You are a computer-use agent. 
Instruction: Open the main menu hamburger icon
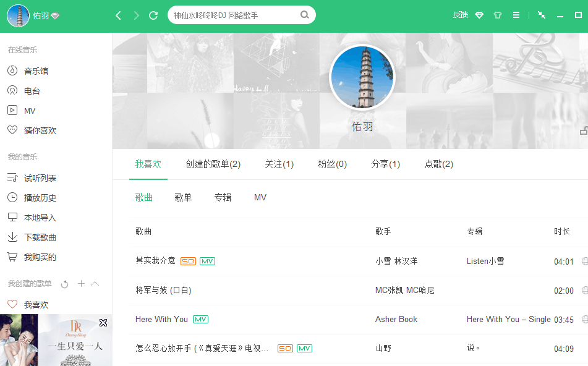tap(516, 15)
